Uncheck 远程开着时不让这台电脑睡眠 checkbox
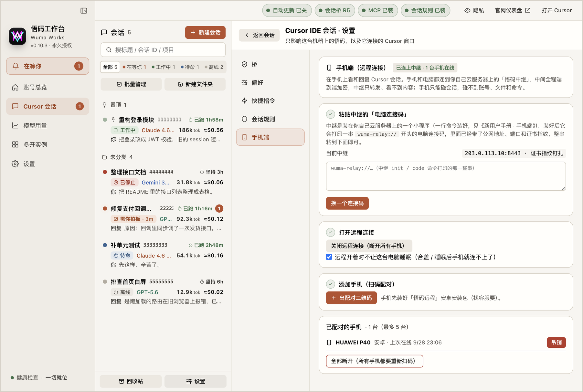 [x=329, y=257]
